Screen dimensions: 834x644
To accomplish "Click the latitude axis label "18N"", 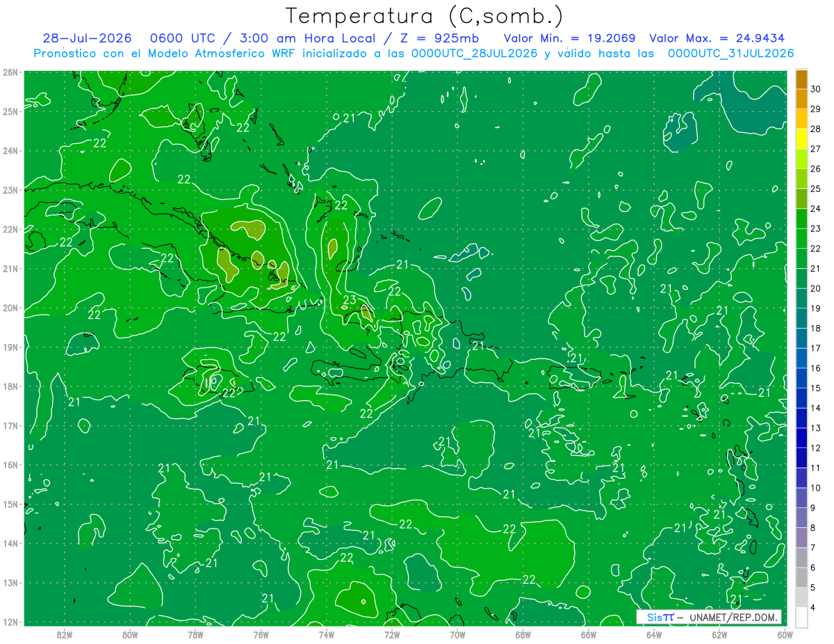I will [x=10, y=386].
